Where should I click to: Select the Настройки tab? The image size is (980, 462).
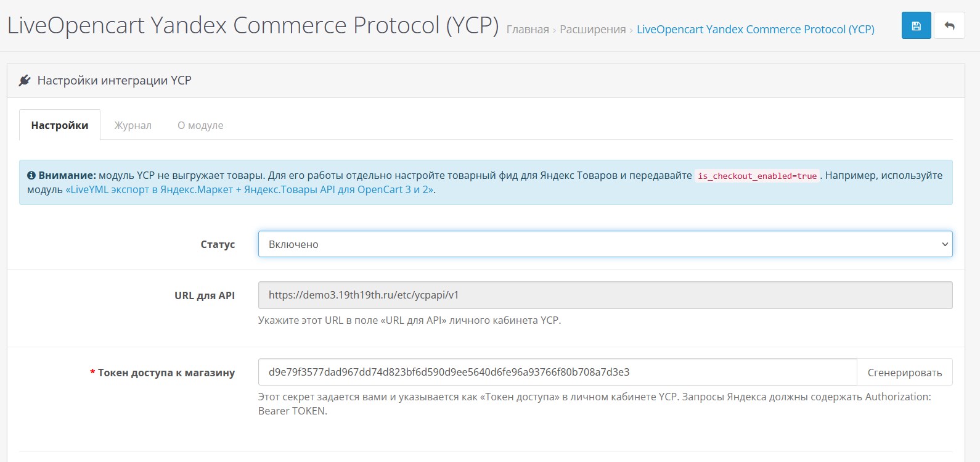tap(60, 125)
